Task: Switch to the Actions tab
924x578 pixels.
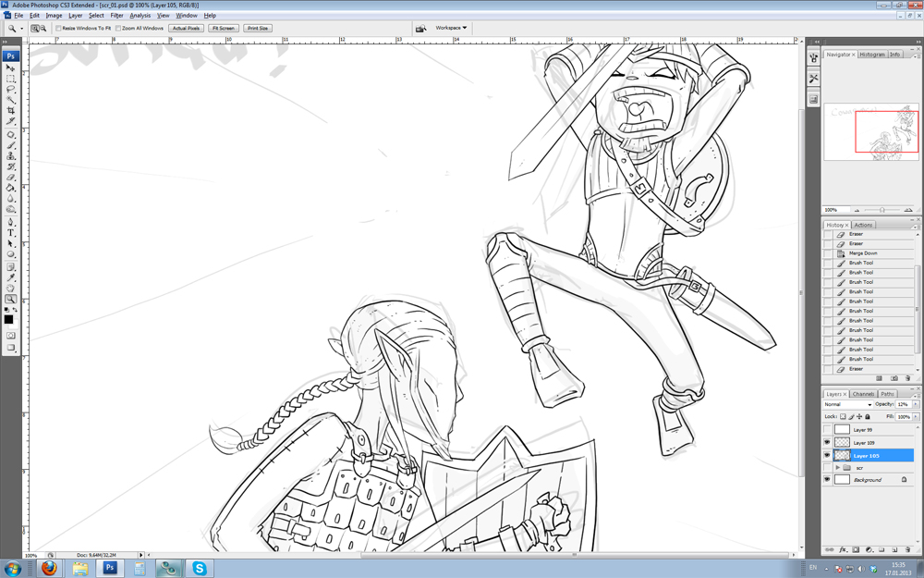Action: pos(863,225)
